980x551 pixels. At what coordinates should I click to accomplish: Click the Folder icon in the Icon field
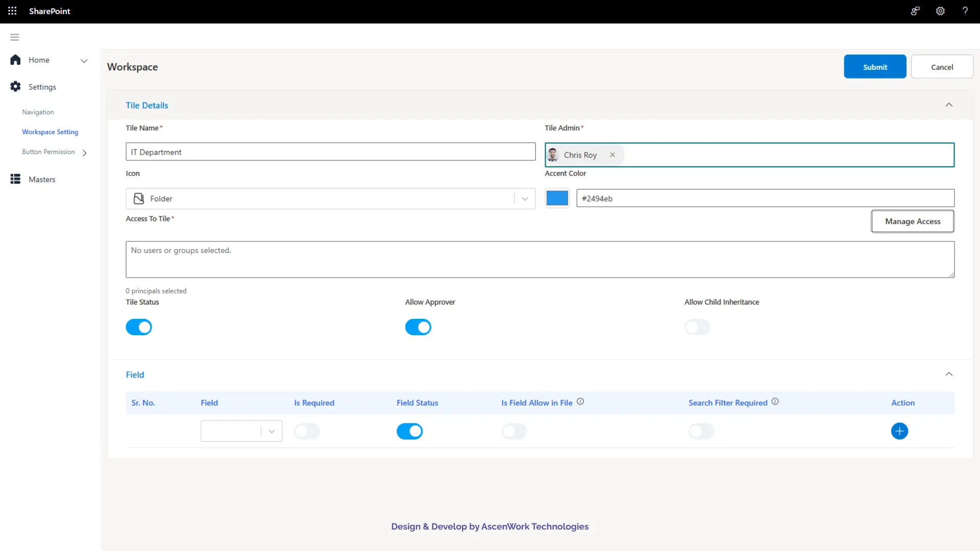138,198
